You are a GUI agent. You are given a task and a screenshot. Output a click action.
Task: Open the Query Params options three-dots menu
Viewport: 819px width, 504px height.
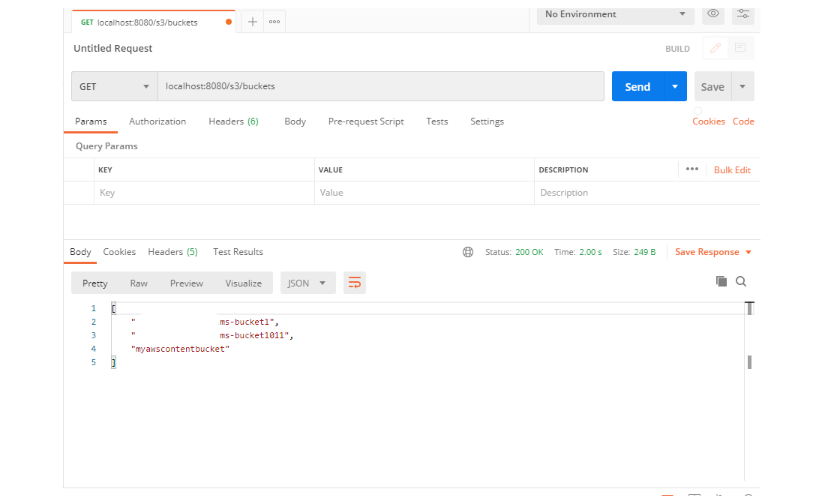pos(692,169)
